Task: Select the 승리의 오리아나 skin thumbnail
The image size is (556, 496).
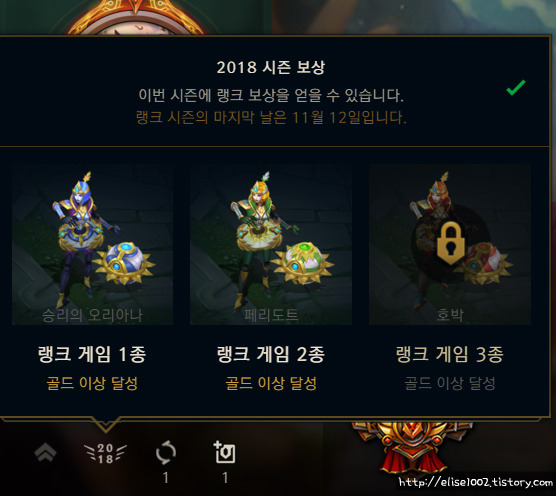Action: point(93,244)
